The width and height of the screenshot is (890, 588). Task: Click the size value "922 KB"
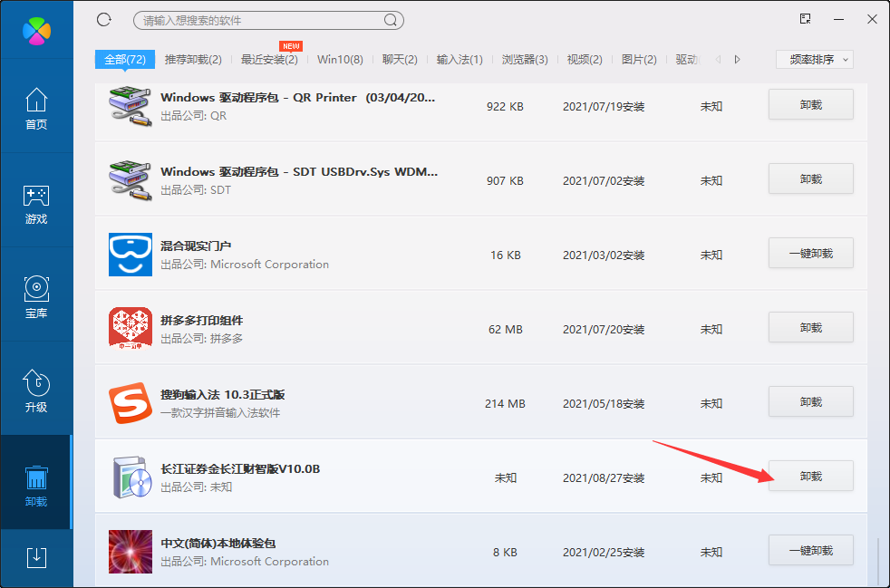point(505,106)
